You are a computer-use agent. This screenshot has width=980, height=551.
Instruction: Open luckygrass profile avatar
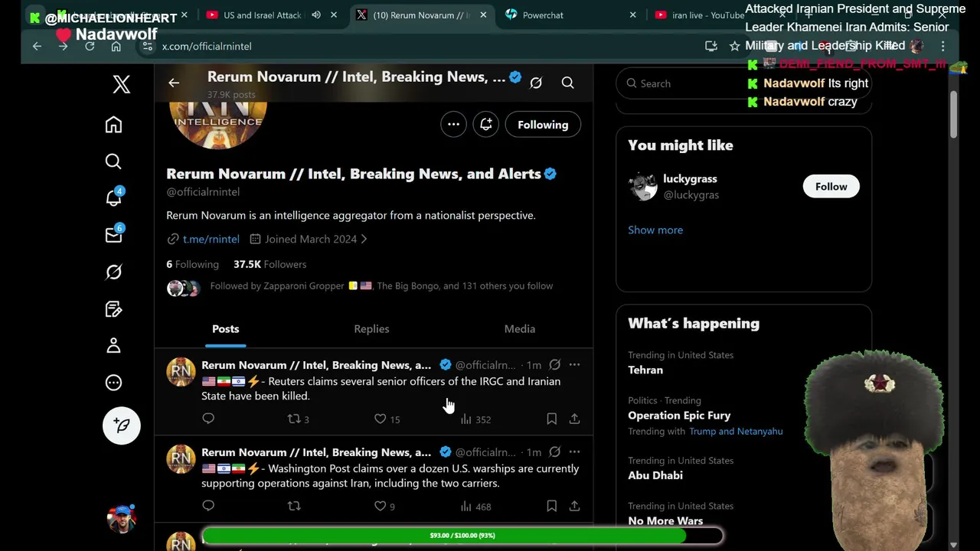(x=642, y=187)
